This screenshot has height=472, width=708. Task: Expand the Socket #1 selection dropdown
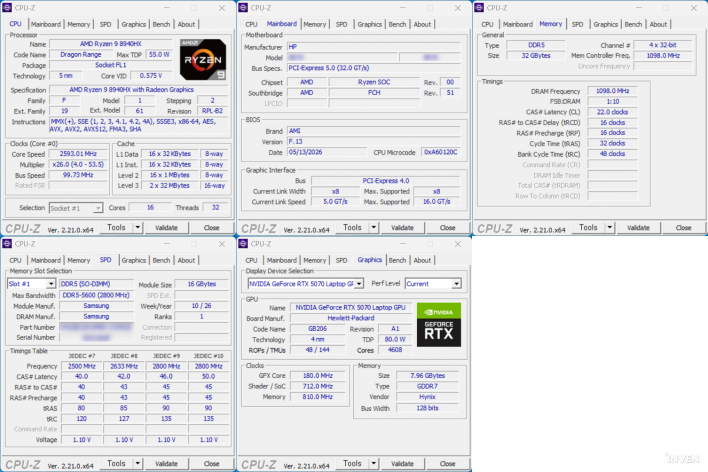click(x=98, y=208)
